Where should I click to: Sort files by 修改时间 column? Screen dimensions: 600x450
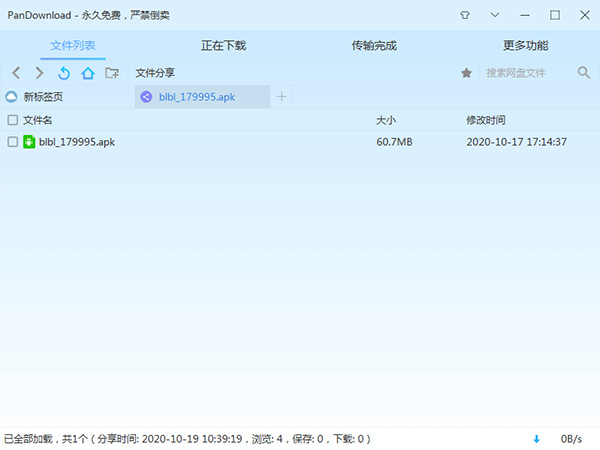click(x=486, y=120)
